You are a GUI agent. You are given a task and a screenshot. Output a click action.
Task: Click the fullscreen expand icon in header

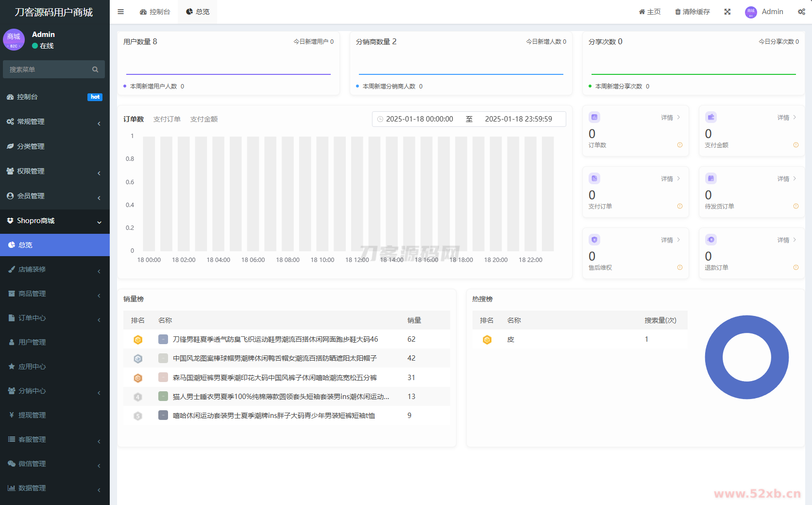coord(727,12)
